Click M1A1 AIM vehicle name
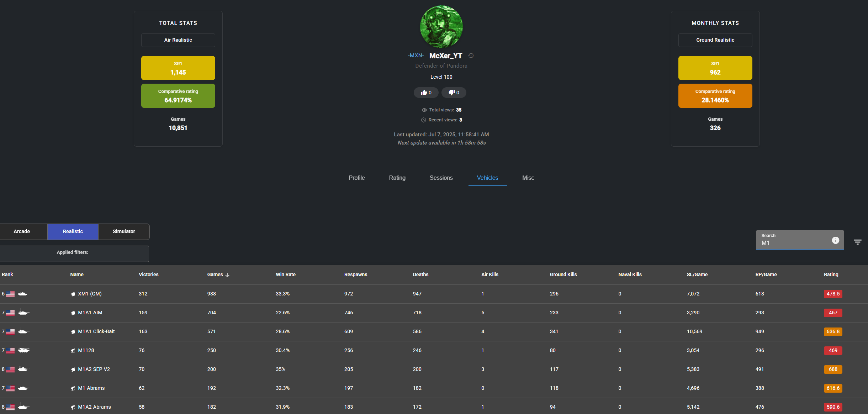868x414 pixels. tap(90, 313)
